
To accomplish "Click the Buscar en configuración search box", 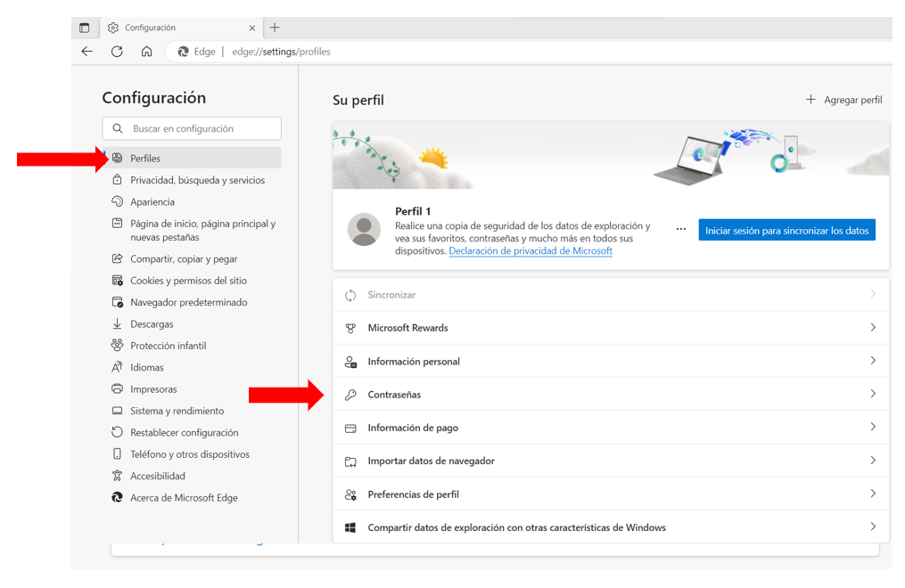I will point(192,128).
